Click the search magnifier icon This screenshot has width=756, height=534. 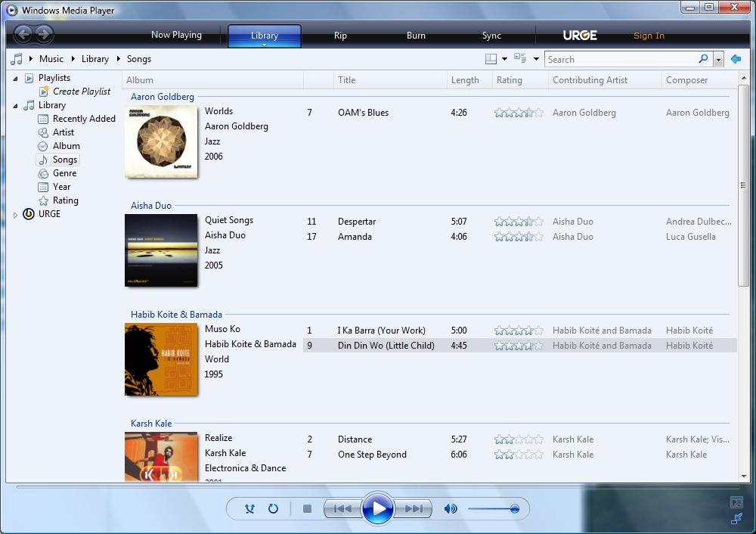pos(703,59)
